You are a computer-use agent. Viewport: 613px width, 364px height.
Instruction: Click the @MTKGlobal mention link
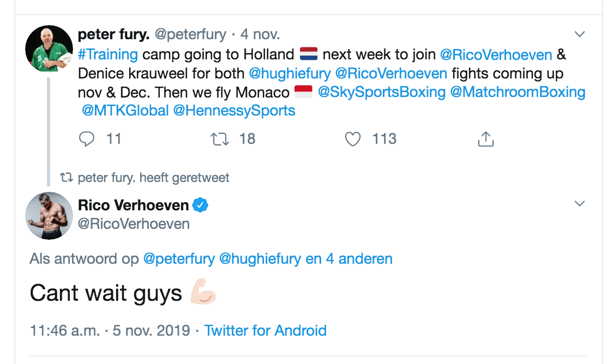125,111
